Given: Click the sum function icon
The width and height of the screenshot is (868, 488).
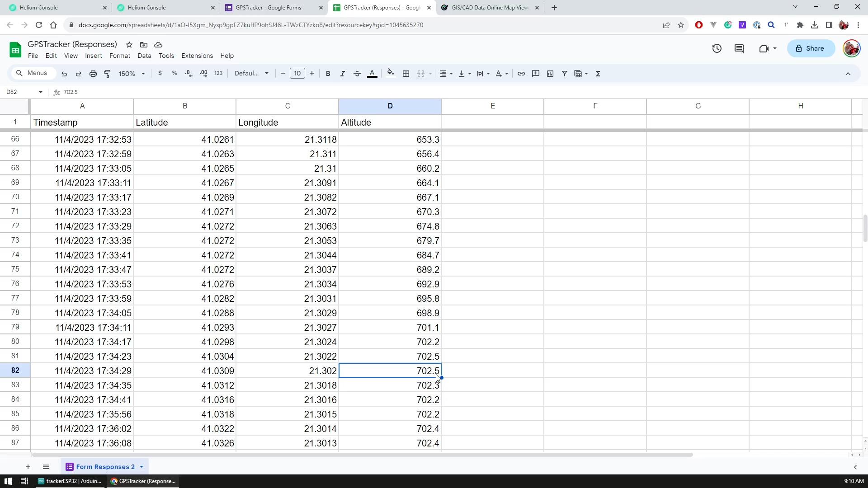Looking at the screenshot, I should (598, 73).
